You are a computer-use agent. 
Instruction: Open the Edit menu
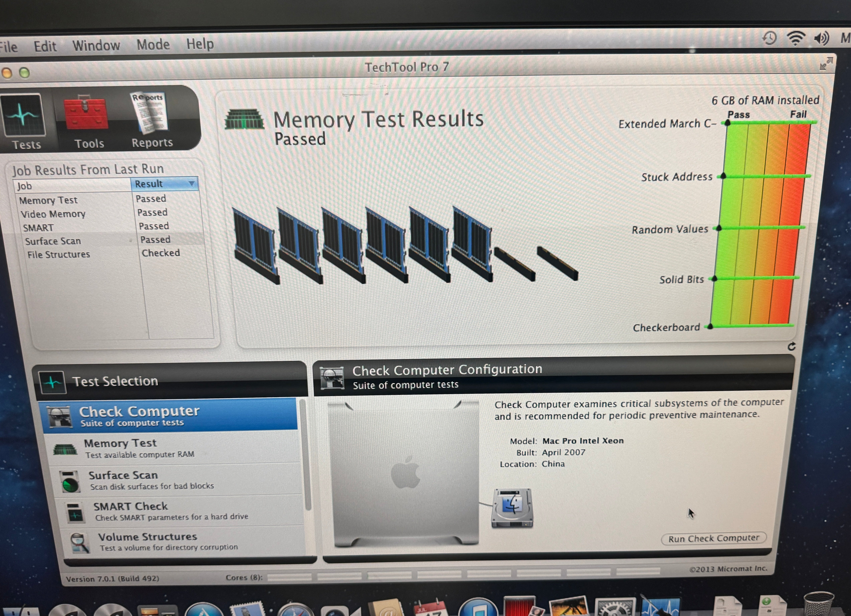[45, 47]
